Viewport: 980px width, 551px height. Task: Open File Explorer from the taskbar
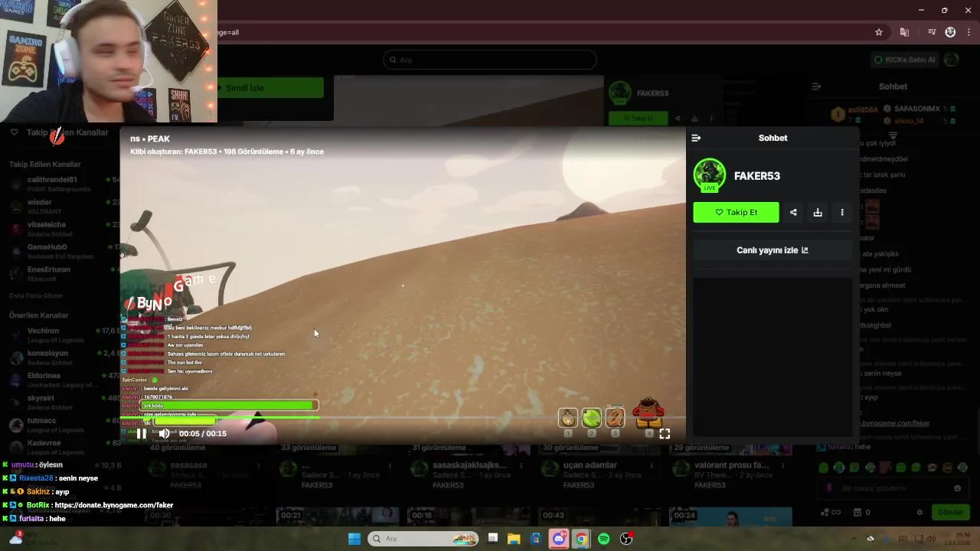click(x=514, y=539)
